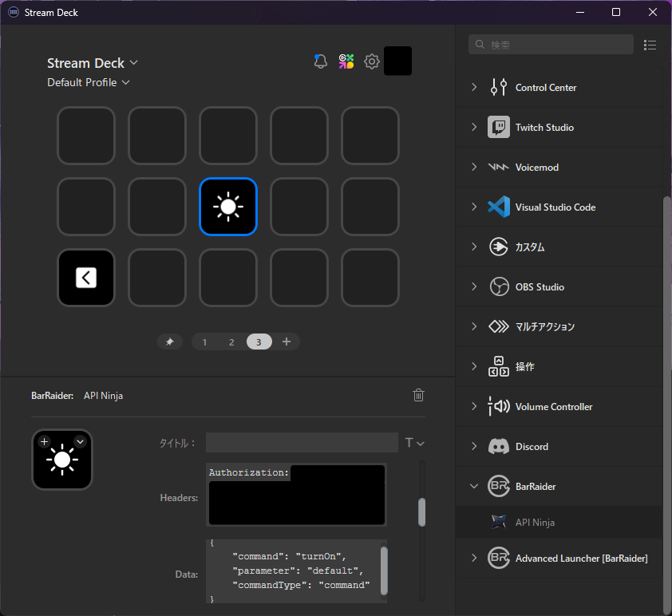This screenshot has width=672, height=616.
Task: Expand the Control Center category
Action: point(474,88)
